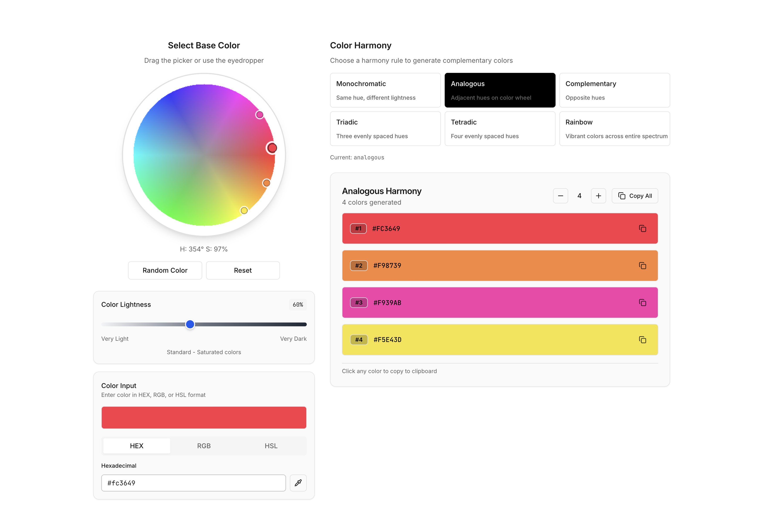Copy color #F5E43D using its copy icon
Image resolution: width=759 pixels, height=532 pixels.
642,340
